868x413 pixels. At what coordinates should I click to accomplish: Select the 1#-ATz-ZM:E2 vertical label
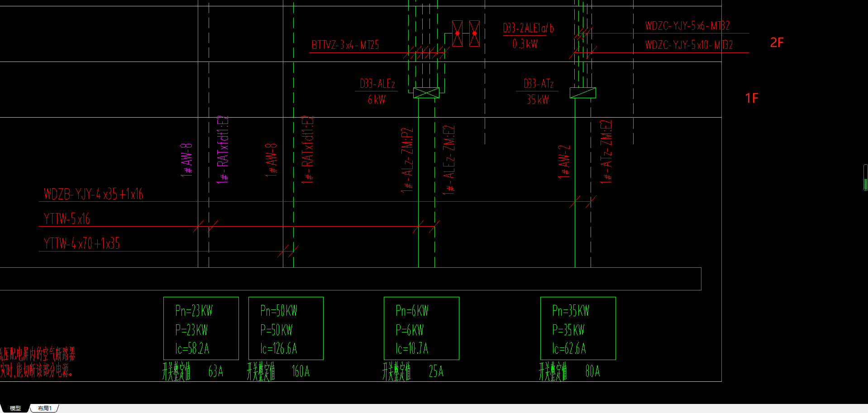click(606, 152)
